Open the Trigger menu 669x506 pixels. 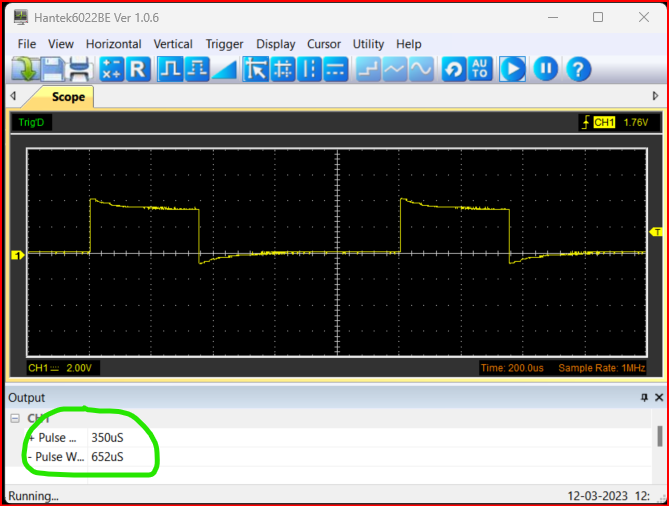pyautogui.click(x=224, y=44)
